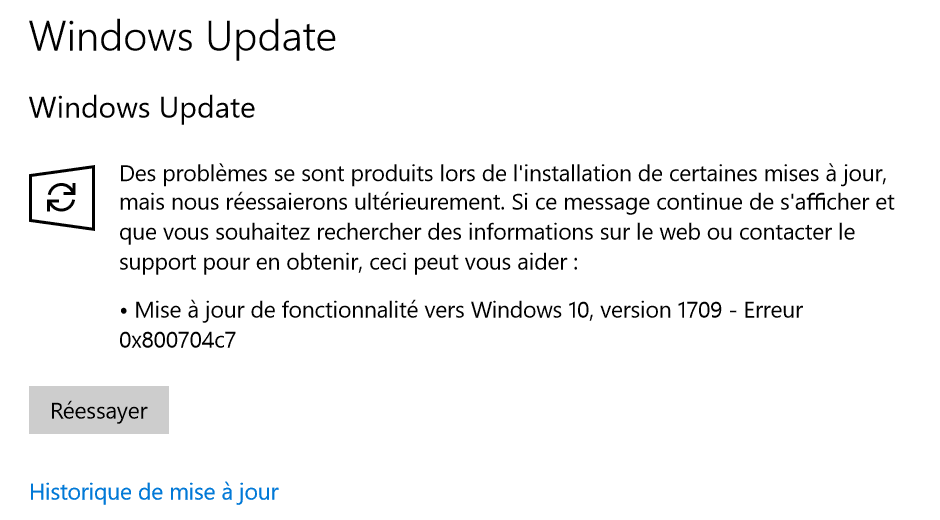Click the smaller Windows Update section heading
940x520 pixels.
142,109
